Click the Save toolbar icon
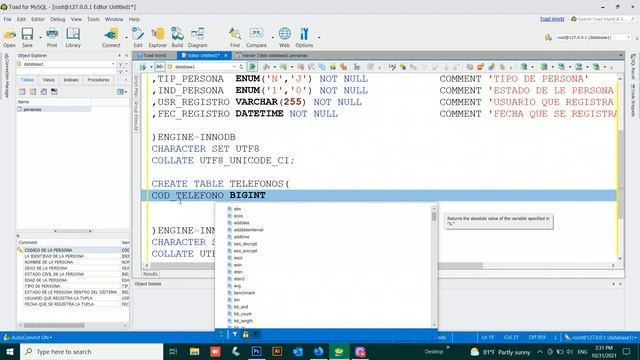Image resolution: width=640 pixels, height=360 pixels. (27, 38)
